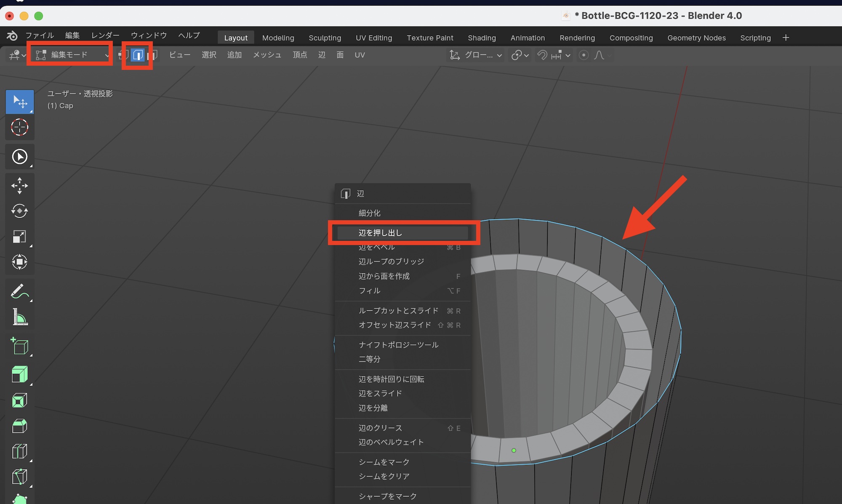
Task: Add a new workspace with plus
Action: click(x=786, y=38)
